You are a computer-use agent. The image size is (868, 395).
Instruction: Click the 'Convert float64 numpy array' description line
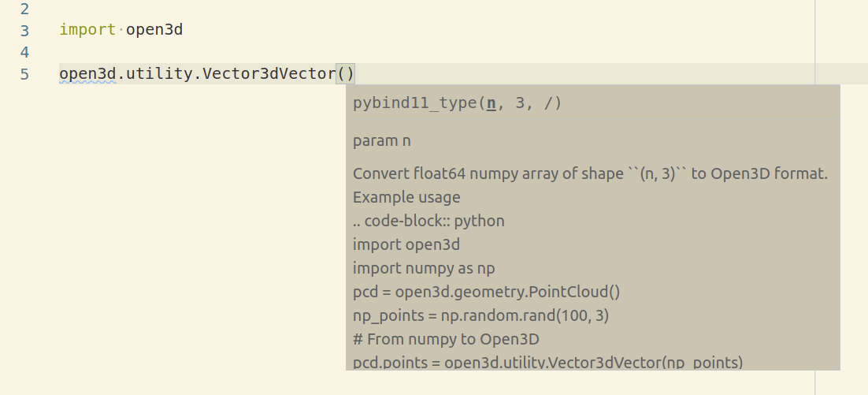(x=590, y=174)
